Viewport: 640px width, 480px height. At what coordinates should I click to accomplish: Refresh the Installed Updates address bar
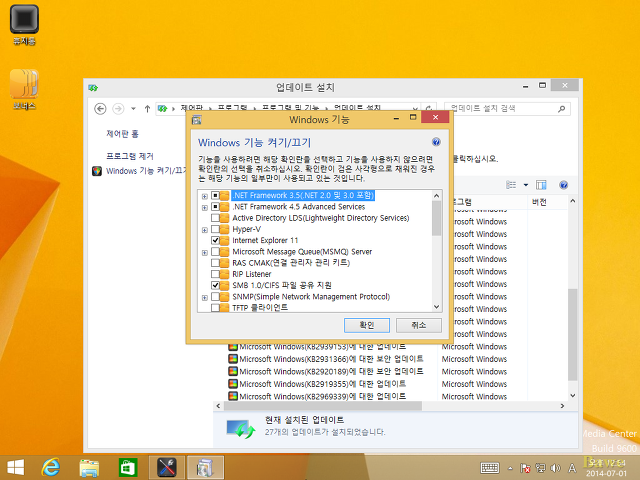[x=429, y=109]
